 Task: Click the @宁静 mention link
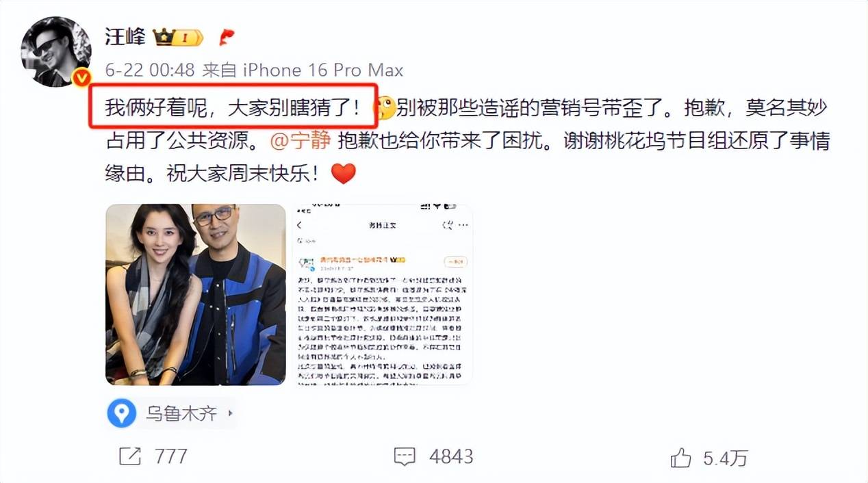[301, 141]
